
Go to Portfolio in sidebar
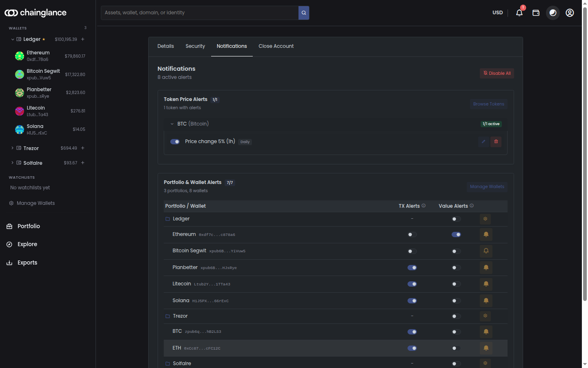(x=29, y=226)
